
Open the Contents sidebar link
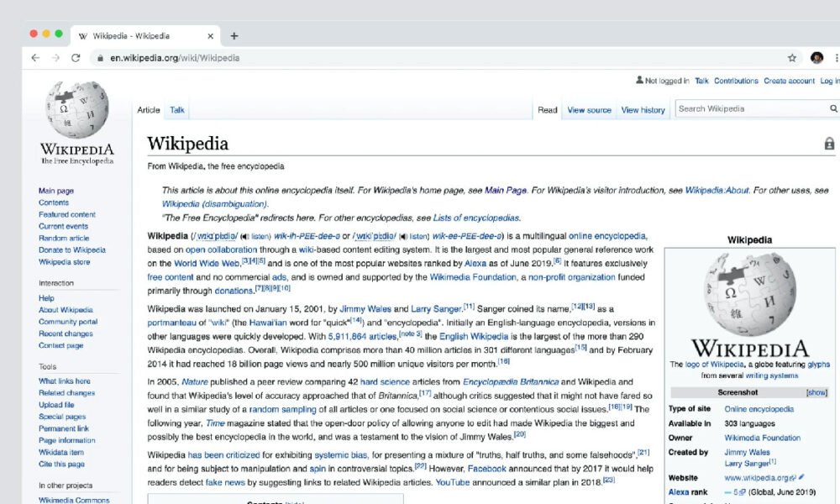click(x=54, y=202)
